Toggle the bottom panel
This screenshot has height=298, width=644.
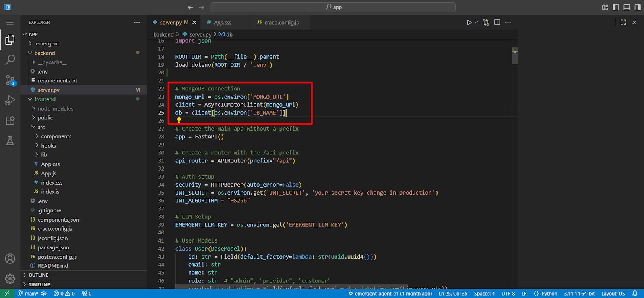click(x=627, y=7)
